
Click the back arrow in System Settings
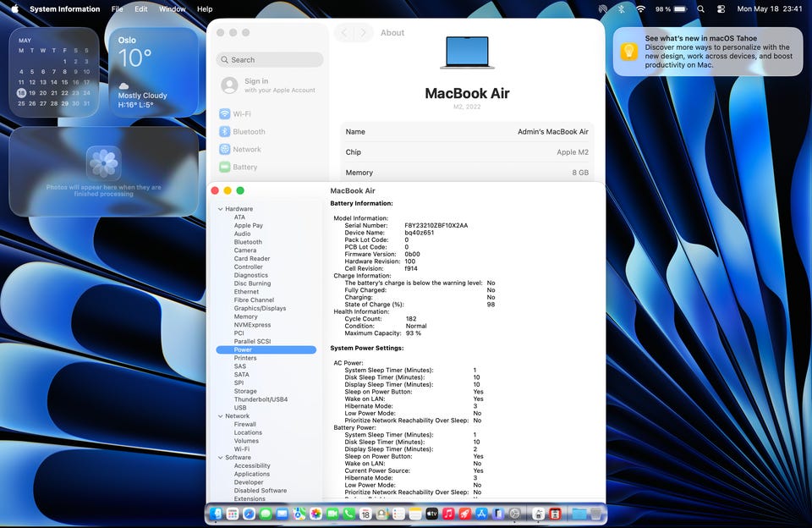coord(344,33)
